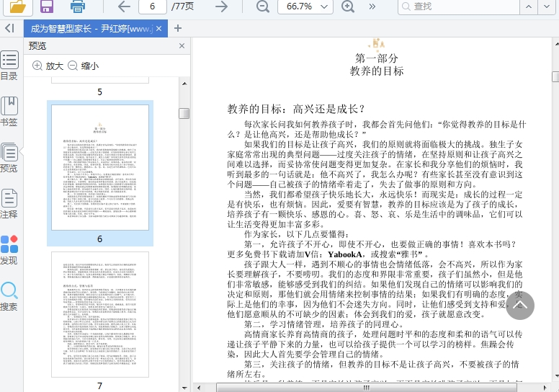The width and height of the screenshot is (559, 392).
Task: Open the 注释 (annotations) sidebar panel
Action: pos(9,204)
